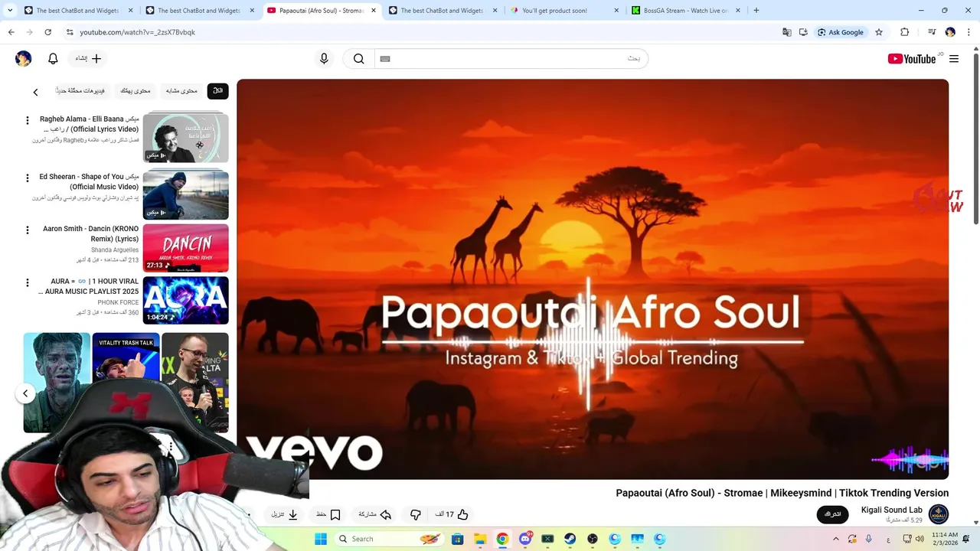Viewport: 980px width, 551px height.
Task: Open the Windows Start menu
Action: 321,539
